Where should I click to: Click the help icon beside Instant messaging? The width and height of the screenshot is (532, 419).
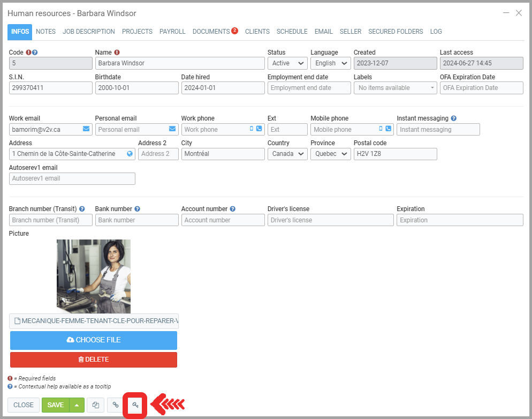454,118
